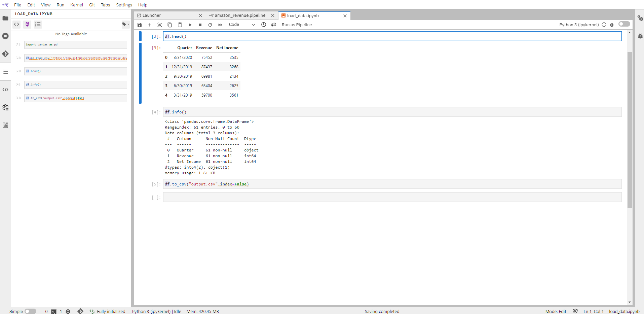Viewport: 644px width, 314px height.
Task: Interrupt the kernel with stop button
Action: (200, 25)
